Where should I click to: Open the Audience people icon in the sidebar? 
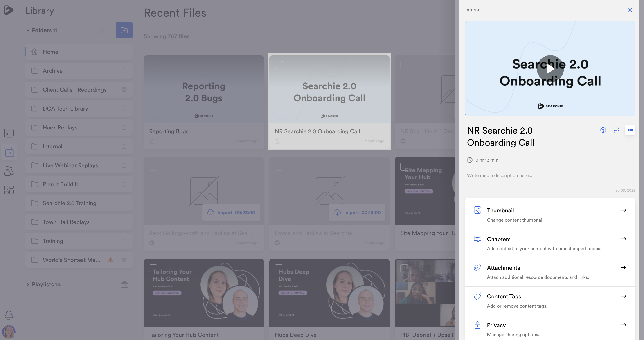[x=9, y=171]
